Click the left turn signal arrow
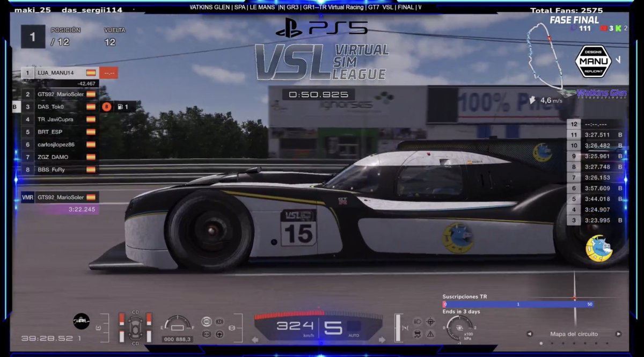Screen dimensions: 644x357 [x=255, y=339]
